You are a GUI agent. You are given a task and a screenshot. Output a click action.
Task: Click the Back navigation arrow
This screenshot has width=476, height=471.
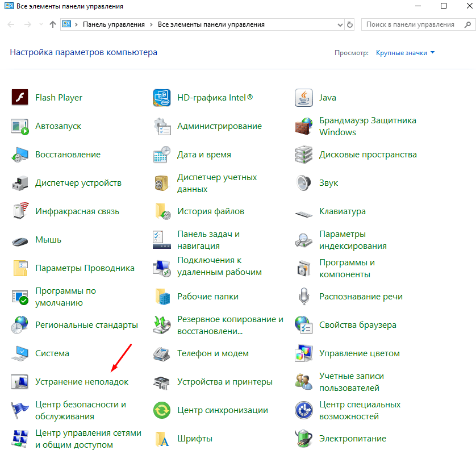click(x=11, y=24)
